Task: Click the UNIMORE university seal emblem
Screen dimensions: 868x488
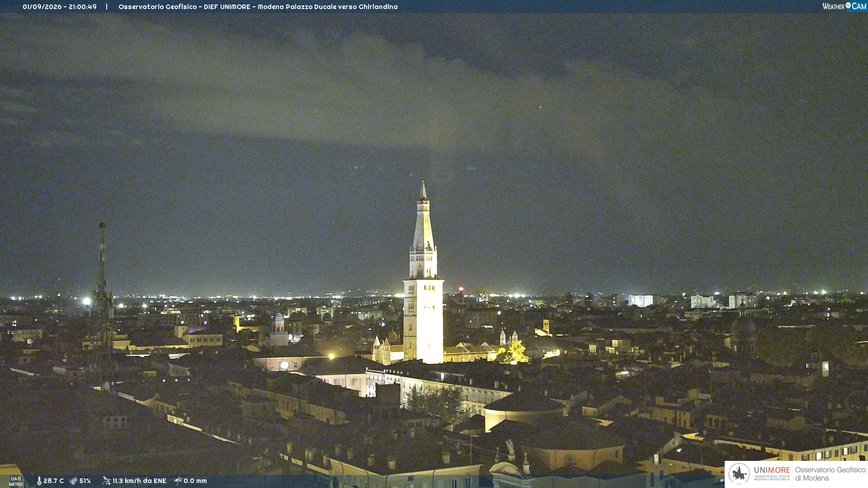Action: [x=739, y=474]
